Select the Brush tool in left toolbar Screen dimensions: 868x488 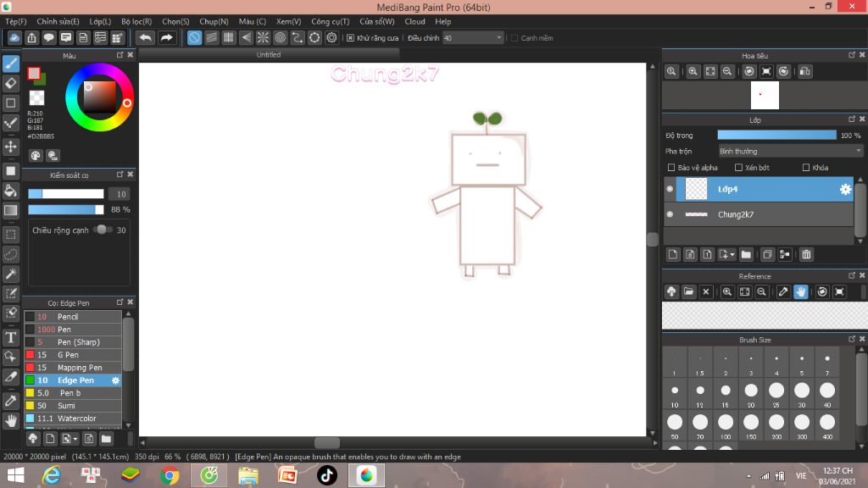[11, 64]
